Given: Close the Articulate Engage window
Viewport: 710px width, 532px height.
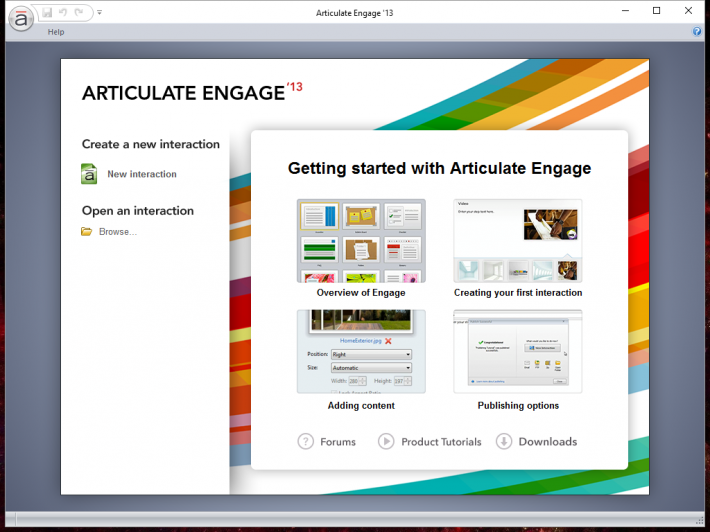Looking at the screenshot, I should pos(688,11).
